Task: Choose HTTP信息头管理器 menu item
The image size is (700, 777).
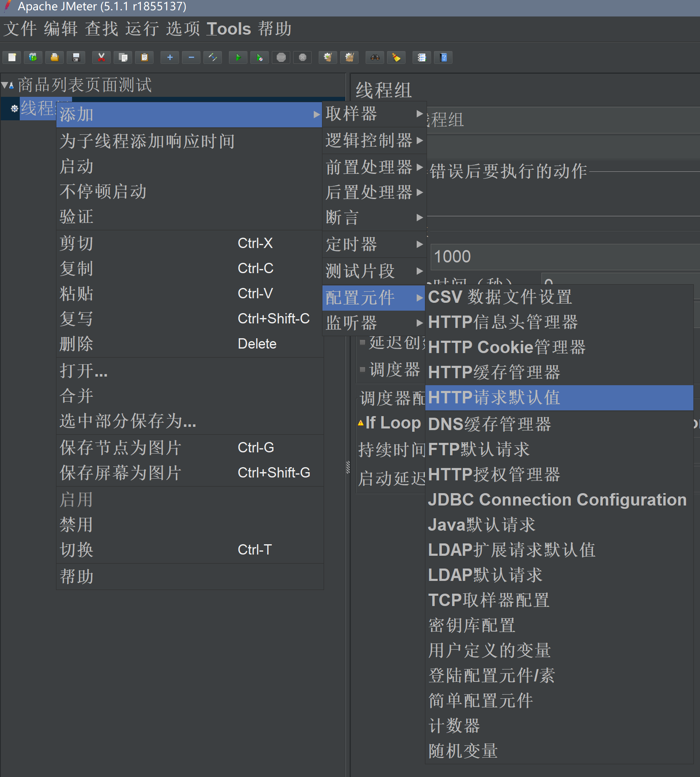Action: pos(559,322)
